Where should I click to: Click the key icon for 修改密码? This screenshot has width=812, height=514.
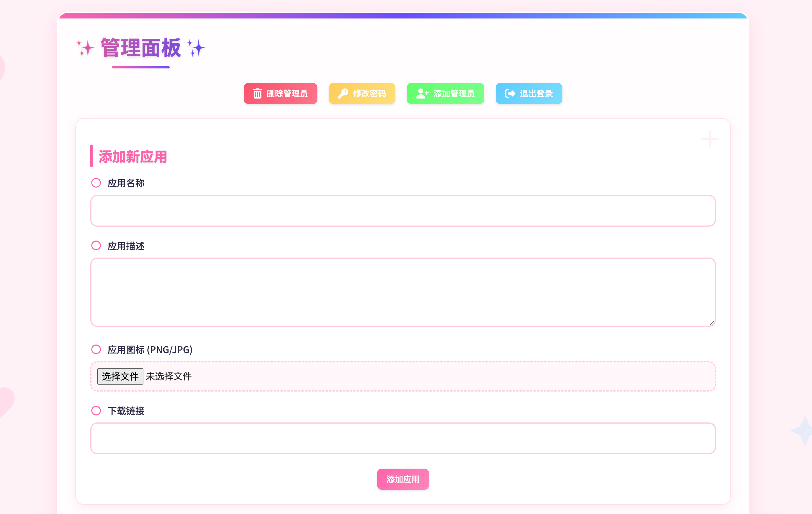(x=343, y=94)
